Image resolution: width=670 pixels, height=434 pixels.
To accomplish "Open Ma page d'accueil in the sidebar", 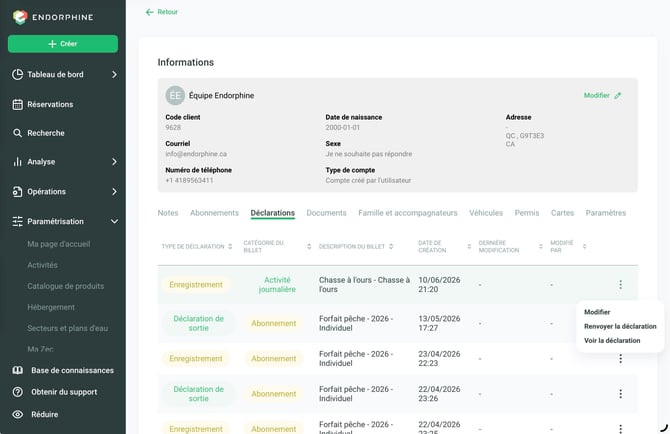I will [x=59, y=244].
